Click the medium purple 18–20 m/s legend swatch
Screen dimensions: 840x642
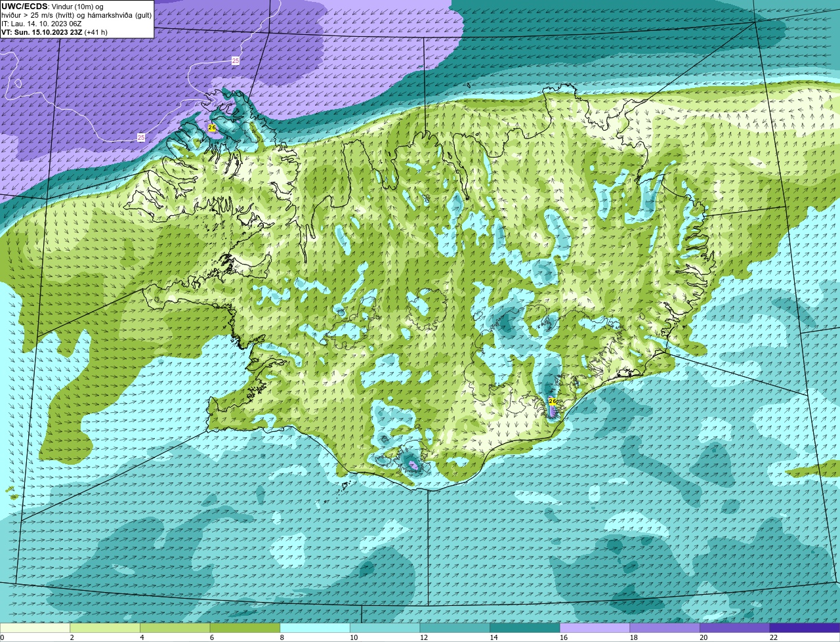pyautogui.click(x=665, y=628)
